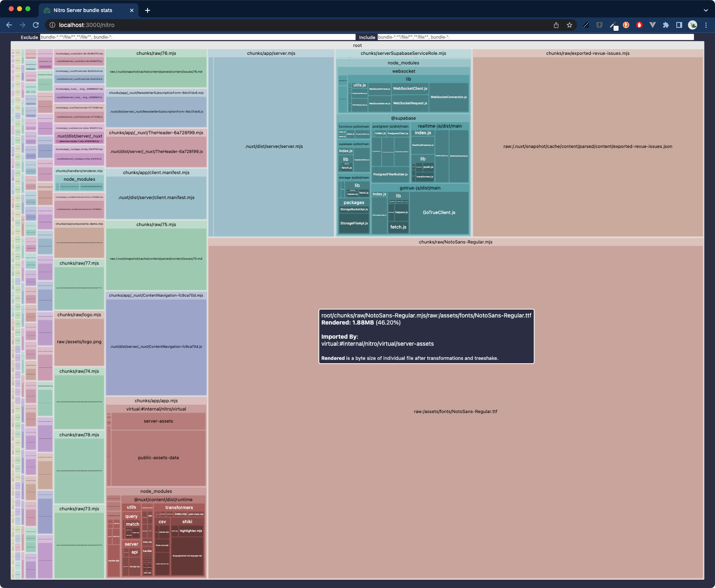Open the Chrome profile avatar

click(693, 25)
